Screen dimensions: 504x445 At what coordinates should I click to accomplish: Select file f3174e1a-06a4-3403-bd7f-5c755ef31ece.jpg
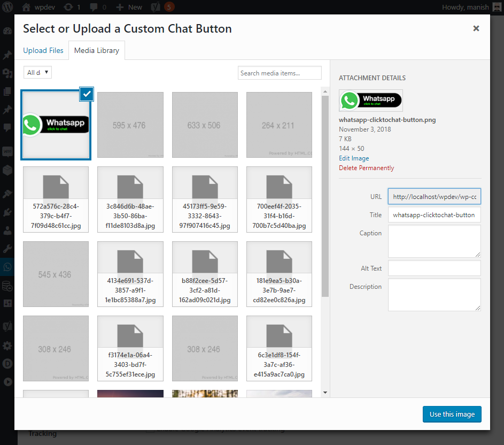(x=130, y=349)
